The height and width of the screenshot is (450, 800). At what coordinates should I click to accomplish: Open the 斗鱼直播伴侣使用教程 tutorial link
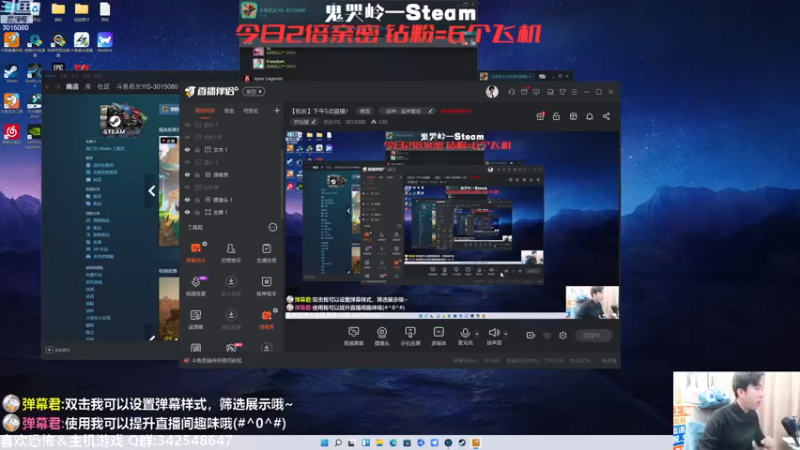[x=216, y=361]
